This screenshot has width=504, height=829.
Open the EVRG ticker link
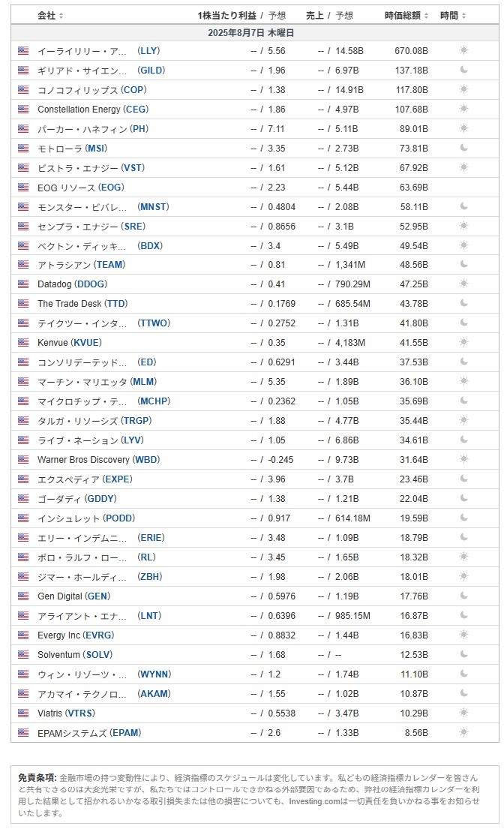pos(99,635)
